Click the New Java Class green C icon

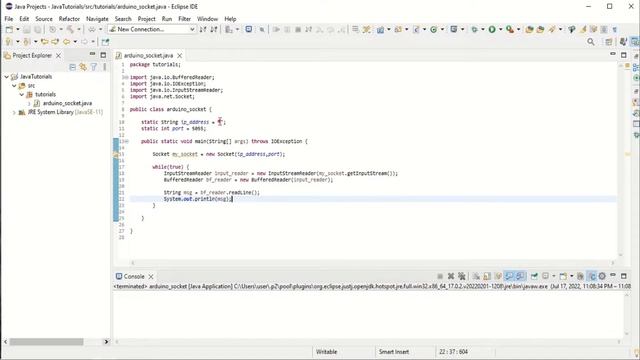click(x=433, y=29)
